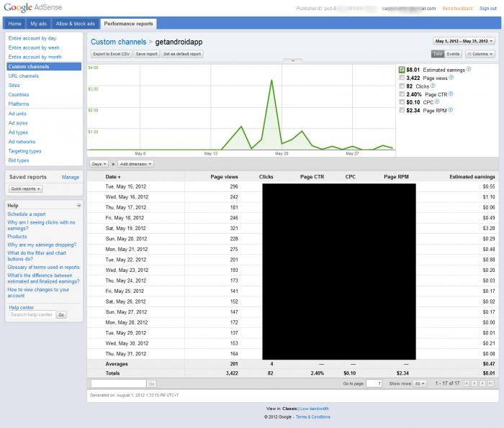The width and height of the screenshot is (504, 428).
Task: Enable Page RPM checkbox in chart legend
Action: (402, 110)
